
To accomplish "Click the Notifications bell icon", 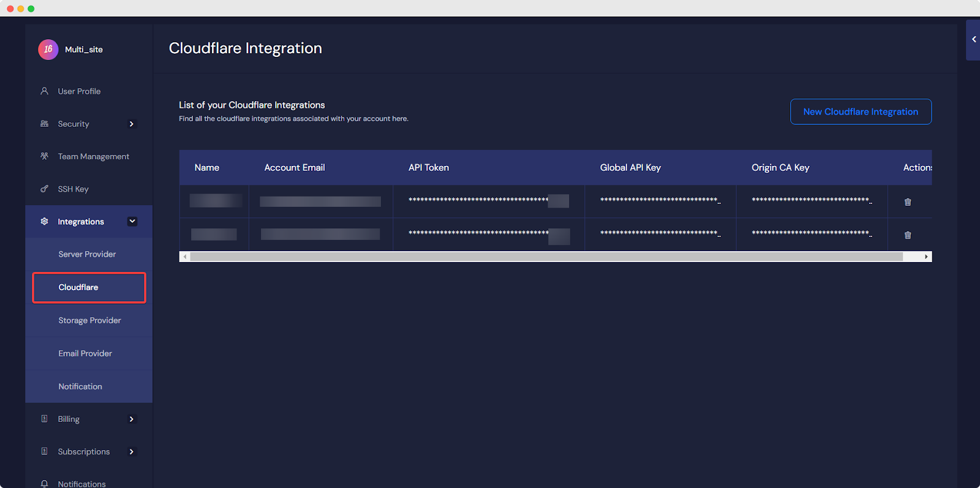I will pos(44,484).
